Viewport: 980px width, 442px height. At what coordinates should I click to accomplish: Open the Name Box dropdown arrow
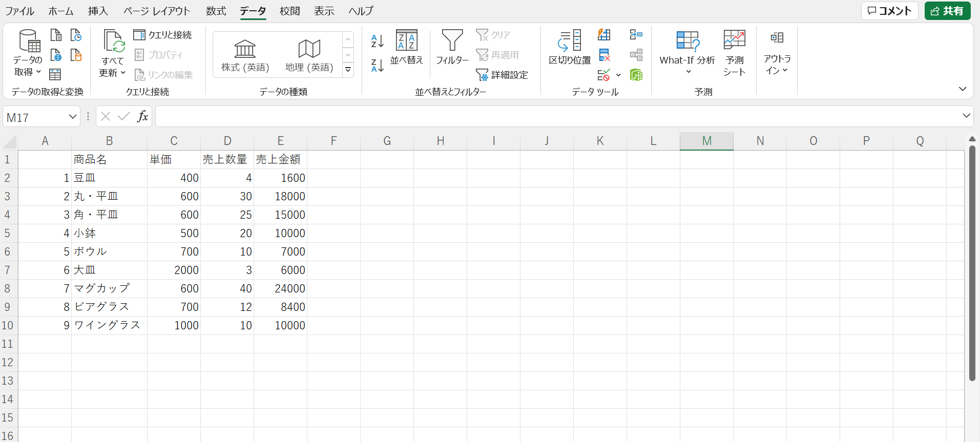[72, 117]
